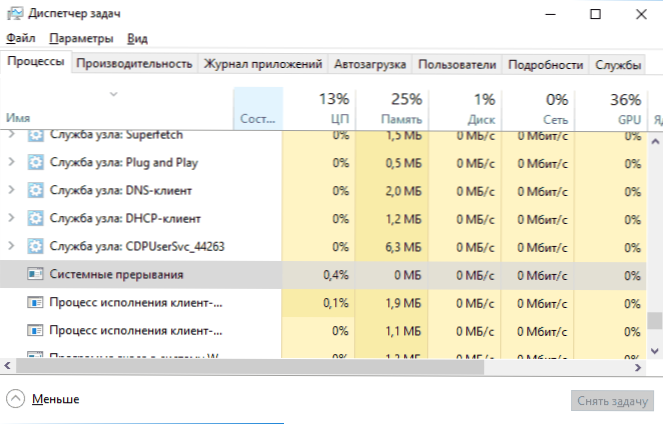Expand Служба узла: Superfetch row

[11, 135]
